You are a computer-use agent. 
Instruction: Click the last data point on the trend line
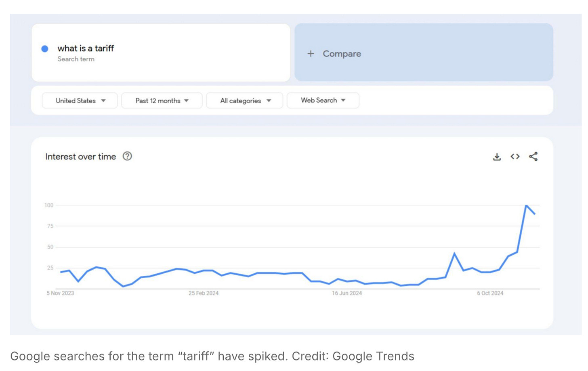tap(535, 214)
